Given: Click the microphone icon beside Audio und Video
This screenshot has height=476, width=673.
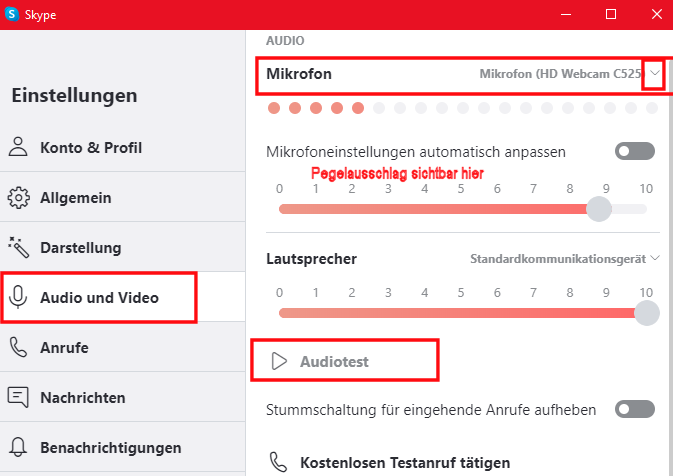Looking at the screenshot, I should click(x=18, y=297).
